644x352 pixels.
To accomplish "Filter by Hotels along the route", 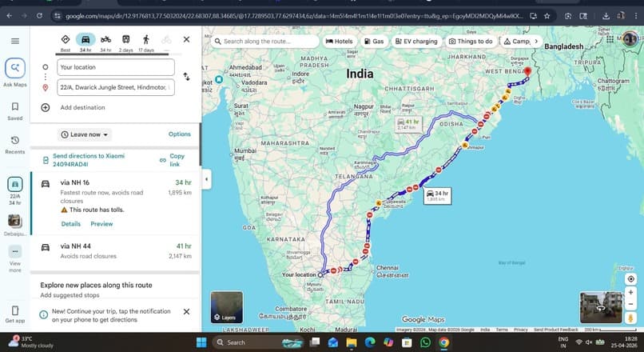I will [x=340, y=41].
